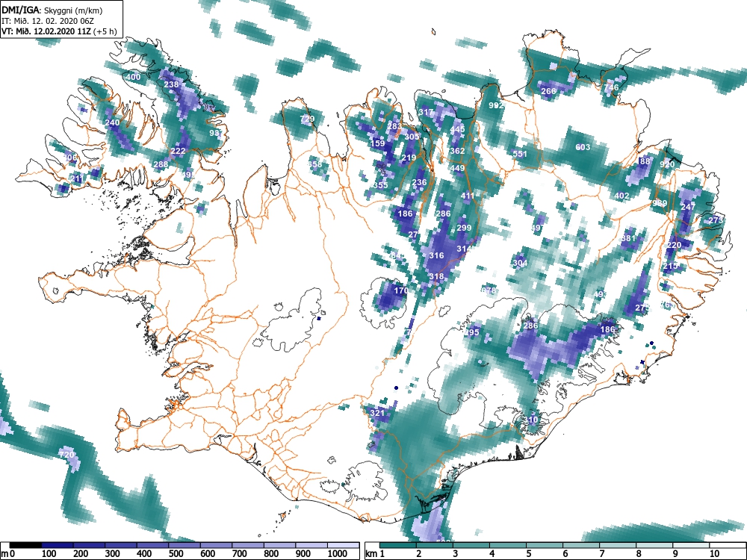
Task: Click the visibility value 746
Action: click(612, 87)
